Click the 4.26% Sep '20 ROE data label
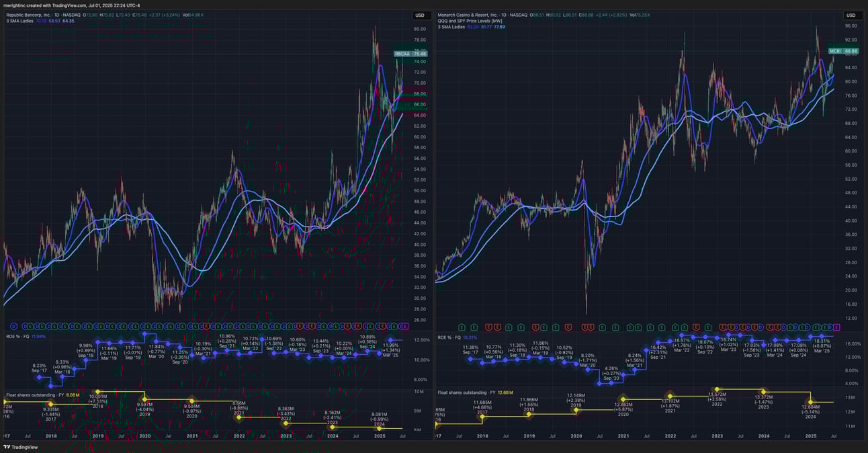 (611, 373)
